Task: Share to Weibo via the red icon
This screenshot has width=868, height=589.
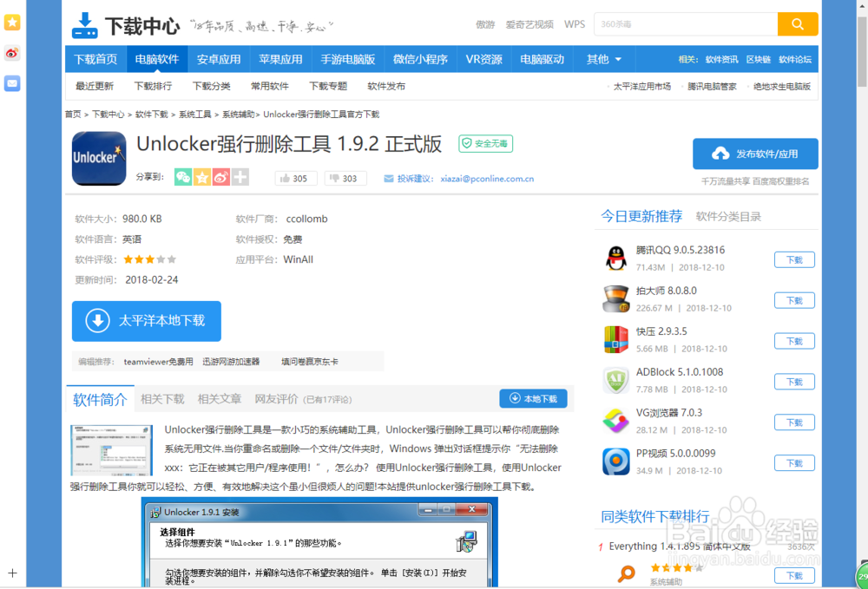Action: (x=220, y=178)
